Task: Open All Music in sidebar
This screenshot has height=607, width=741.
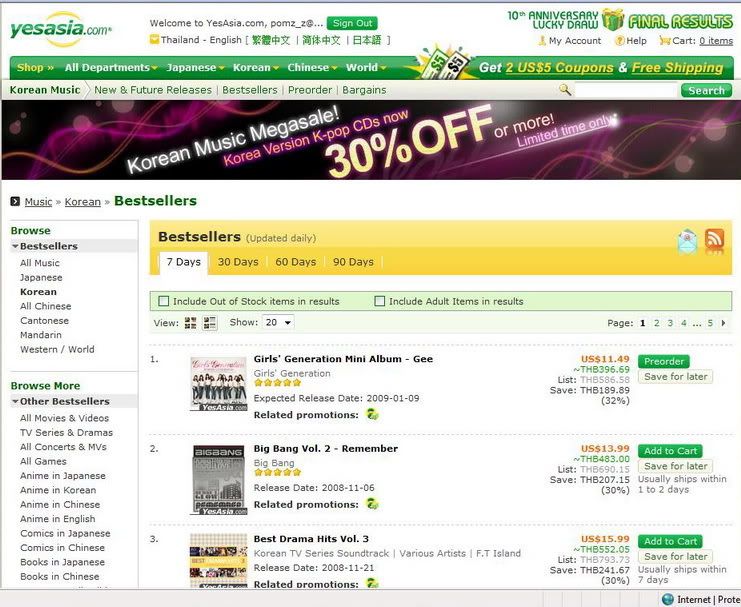Action: 40,263
